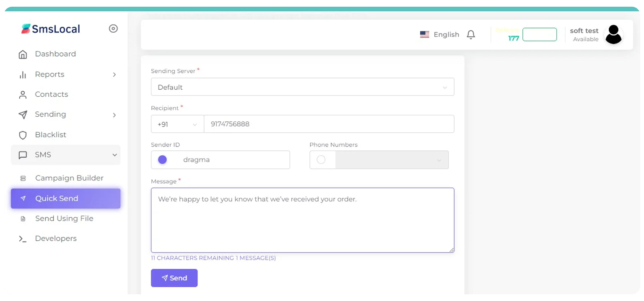Click the user profile avatar
The image size is (644, 301).
(613, 34)
